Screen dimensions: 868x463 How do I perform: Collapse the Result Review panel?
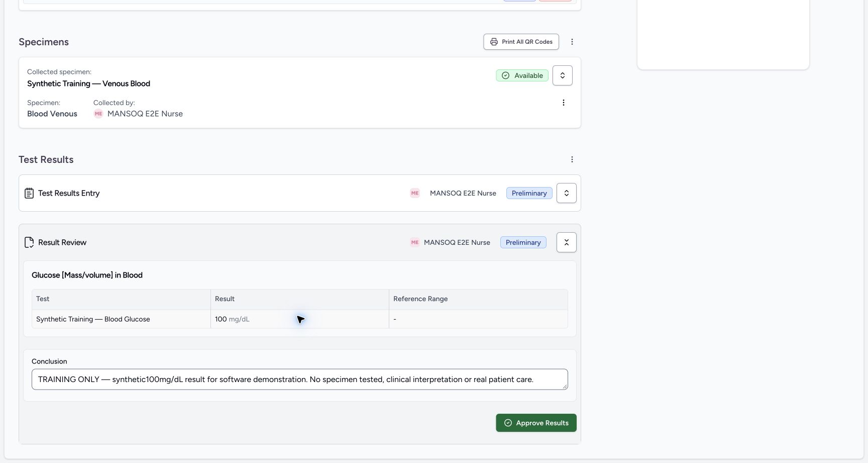tap(566, 242)
